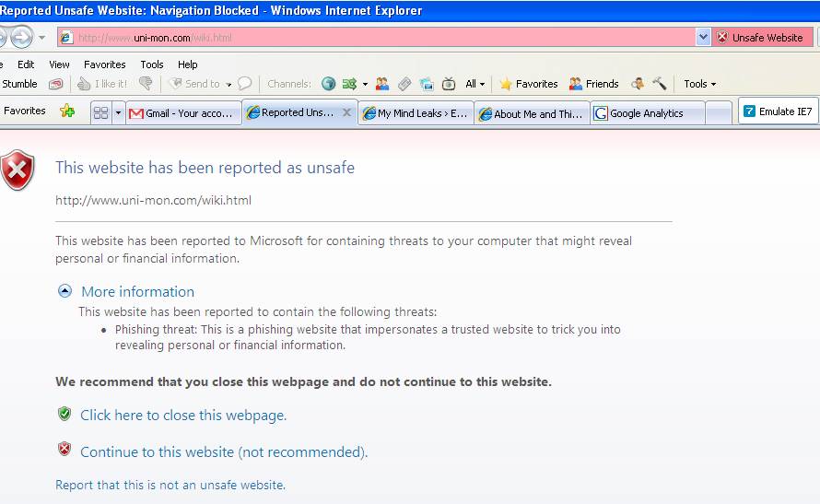Open the Help menu
Image resolution: width=820 pixels, height=504 pixels.
[187, 64]
